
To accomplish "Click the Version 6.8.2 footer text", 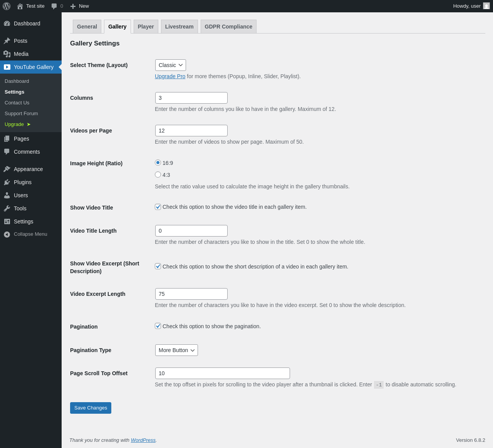I will pos(471,440).
